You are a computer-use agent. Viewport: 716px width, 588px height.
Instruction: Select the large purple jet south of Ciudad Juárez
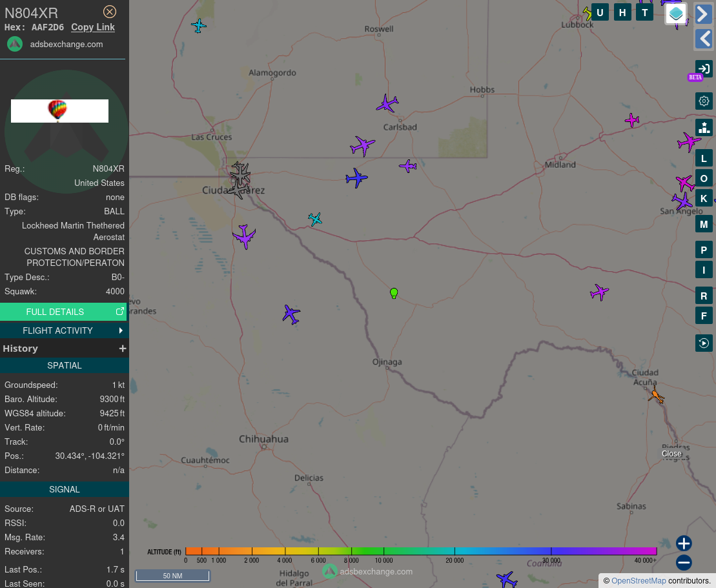[244, 236]
